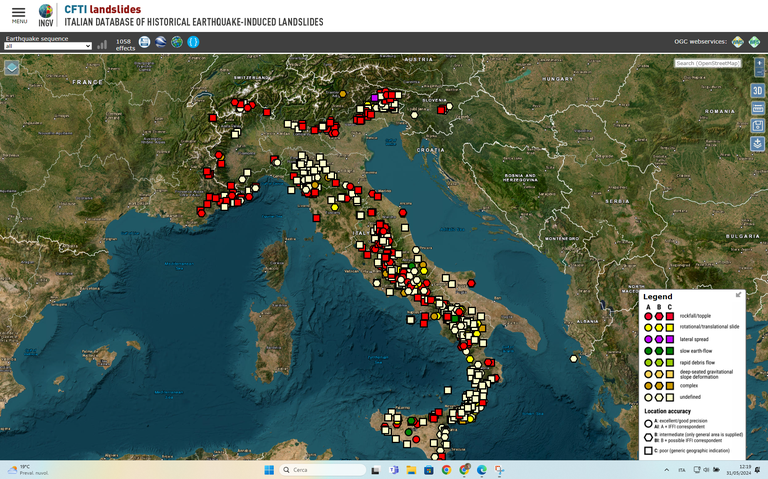Click the red rockfall/topple legend square
Image resolution: width=768 pixels, height=479 pixels.
click(x=670, y=316)
